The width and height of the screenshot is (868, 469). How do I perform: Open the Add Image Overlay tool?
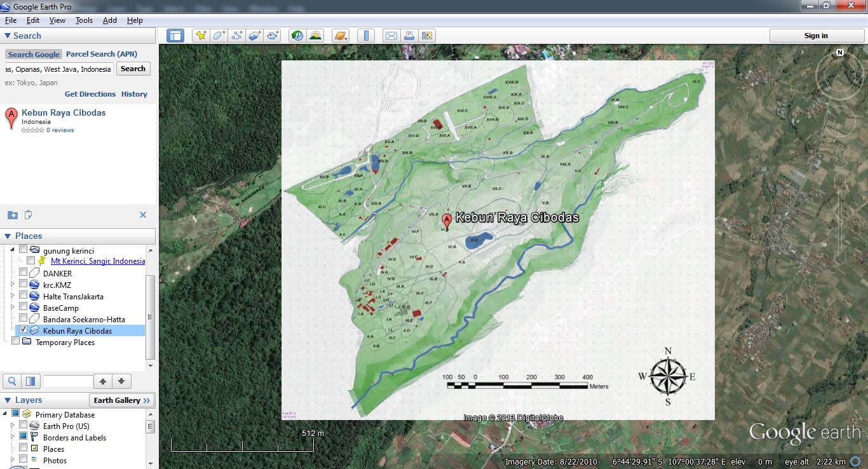coord(254,36)
